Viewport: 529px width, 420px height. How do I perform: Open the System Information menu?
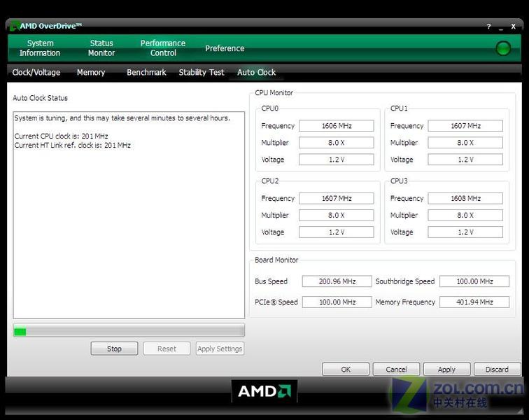coord(40,48)
